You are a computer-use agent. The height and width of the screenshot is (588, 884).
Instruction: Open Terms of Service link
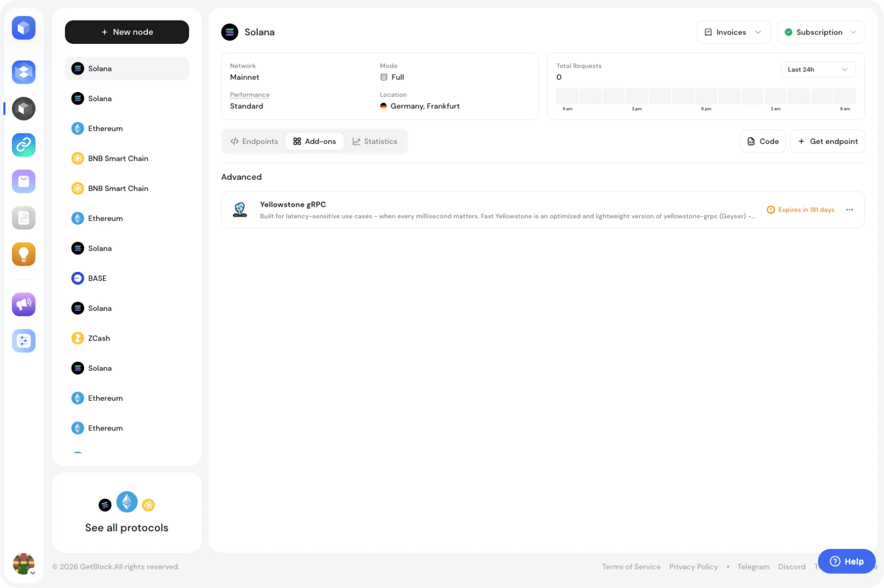[x=631, y=566]
